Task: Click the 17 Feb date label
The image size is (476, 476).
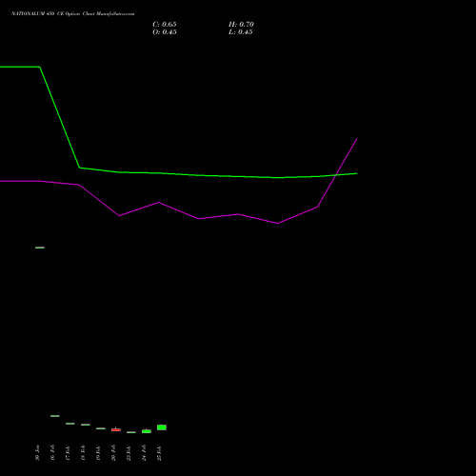Action: point(68,453)
